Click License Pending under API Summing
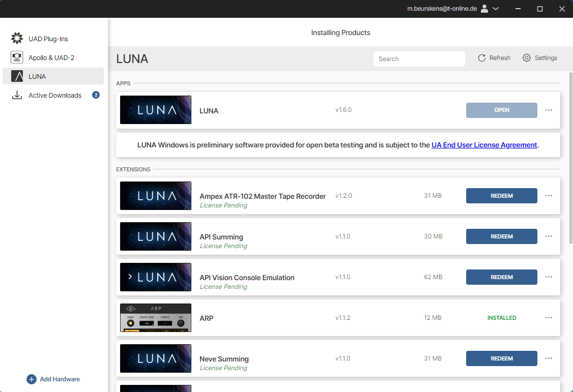573x392 pixels. pyautogui.click(x=223, y=246)
